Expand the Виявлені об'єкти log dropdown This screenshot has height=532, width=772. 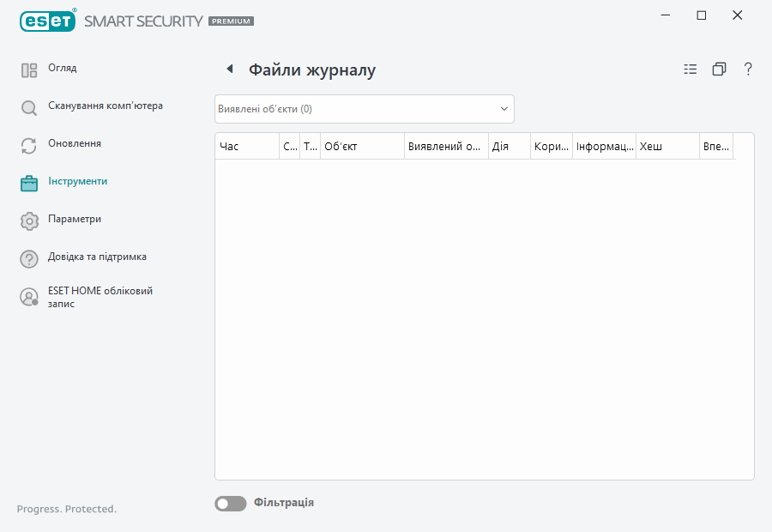364,109
